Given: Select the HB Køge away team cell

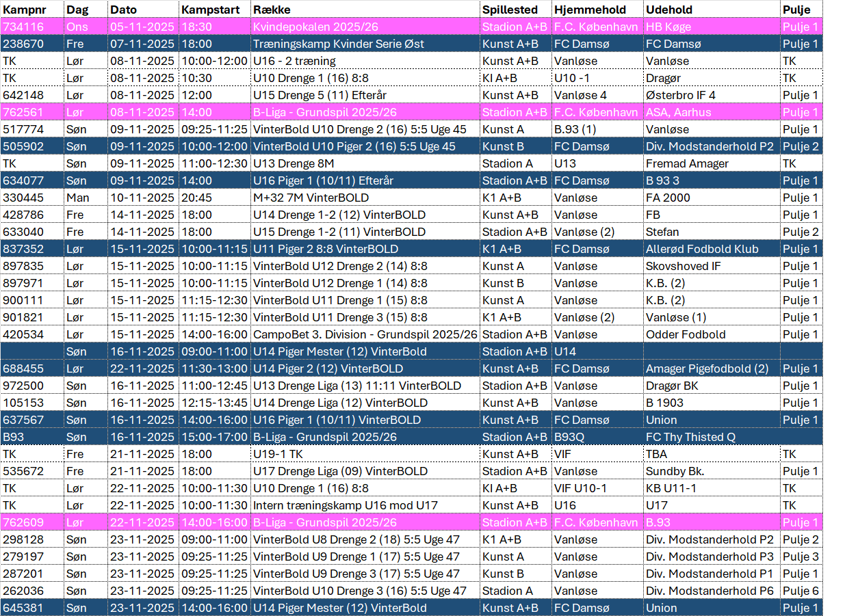Looking at the screenshot, I should [x=668, y=27].
